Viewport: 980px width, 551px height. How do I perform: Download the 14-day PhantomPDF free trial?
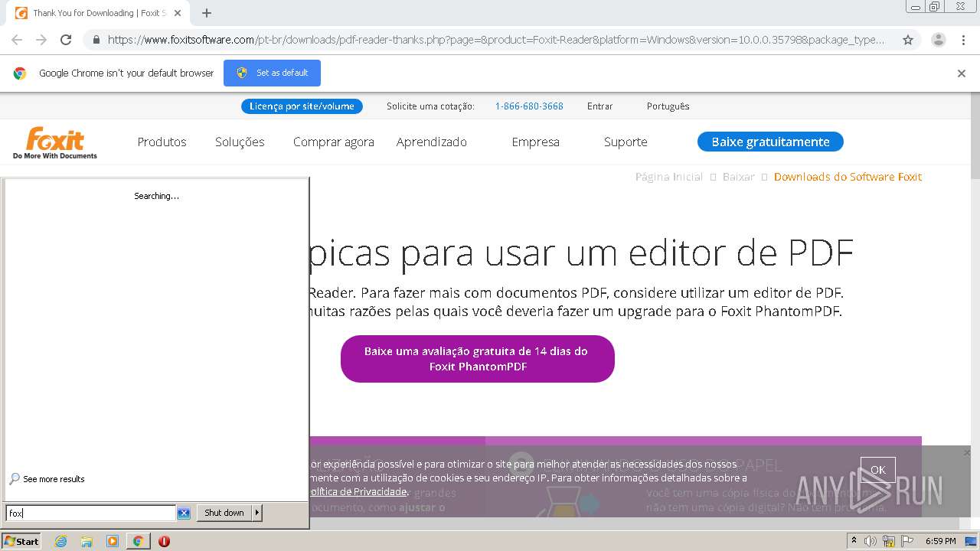477,359
